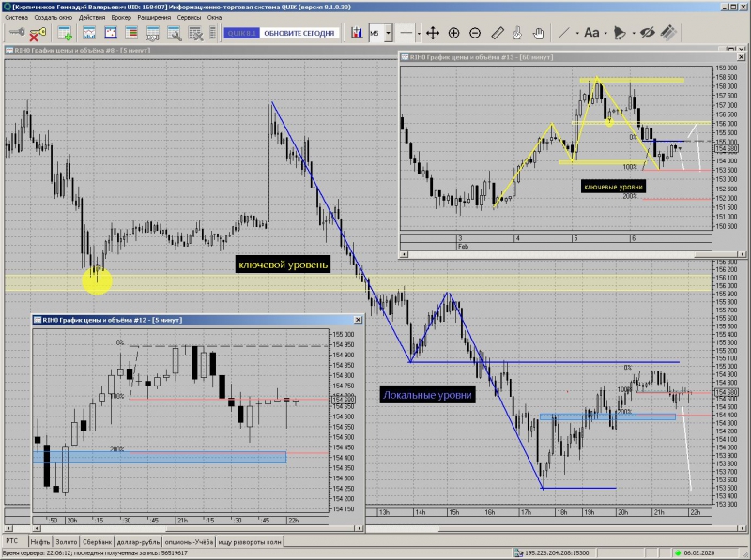
Task: Select the line drawing tool
Action: coord(564,33)
